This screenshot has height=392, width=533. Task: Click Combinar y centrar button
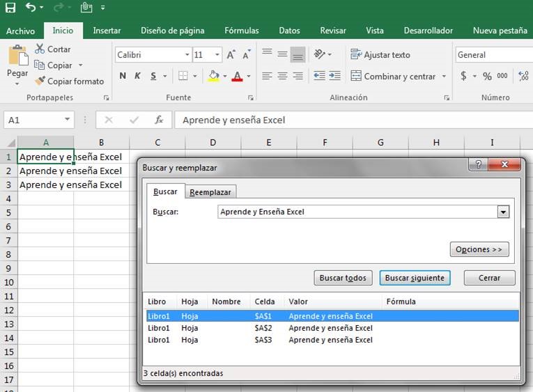[393, 76]
